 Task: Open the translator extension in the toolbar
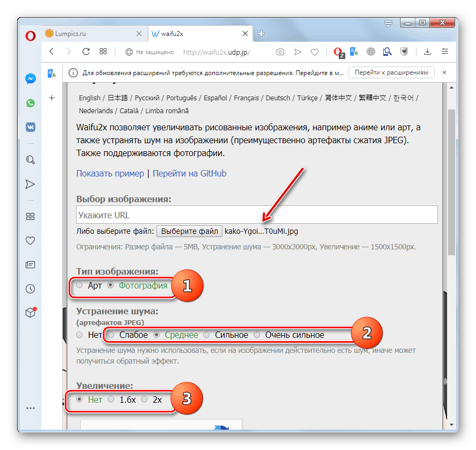tap(354, 51)
